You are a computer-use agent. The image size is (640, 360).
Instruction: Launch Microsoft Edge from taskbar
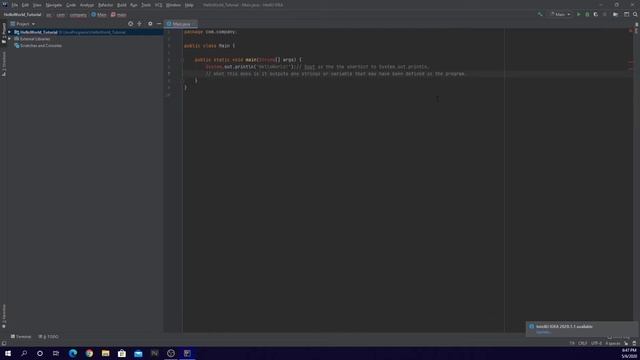click(x=73, y=353)
